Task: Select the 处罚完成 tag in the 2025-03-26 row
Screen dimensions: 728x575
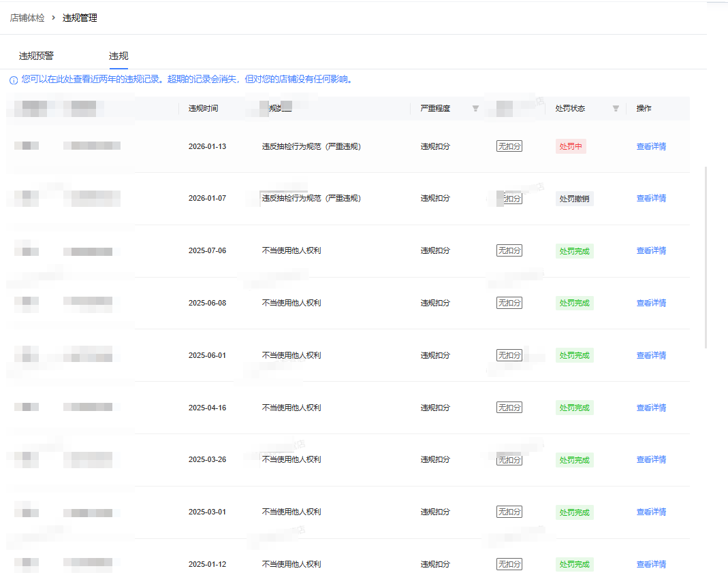Action: pyautogui.click(x=574, y=460)
